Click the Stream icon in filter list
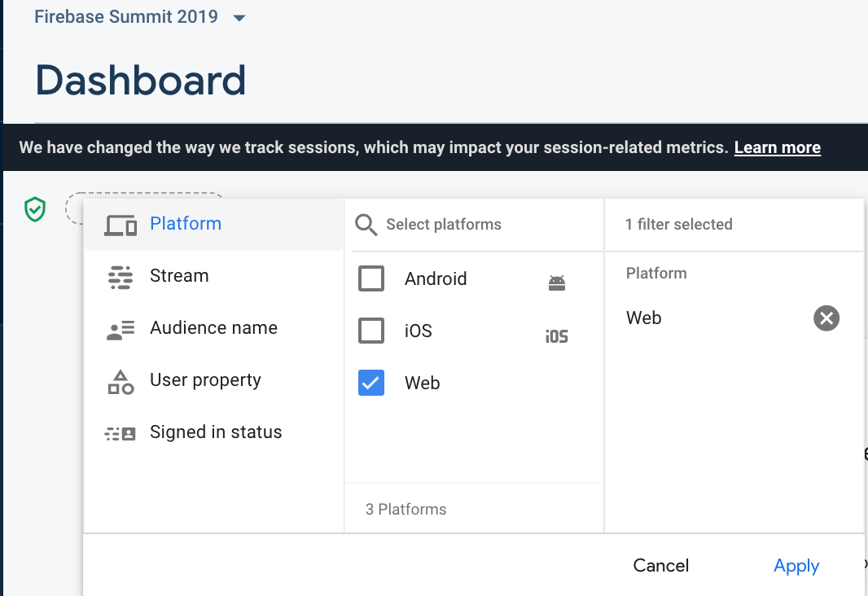Image resolution: width=868 pixels, height=596 pixels. [x=121, y=277]
